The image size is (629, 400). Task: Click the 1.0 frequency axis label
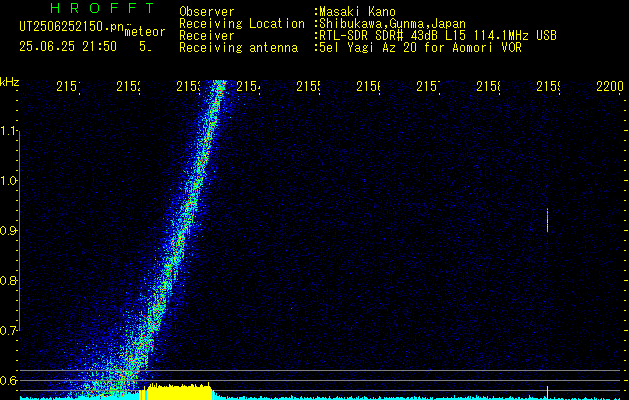click(x=8, y=181)
